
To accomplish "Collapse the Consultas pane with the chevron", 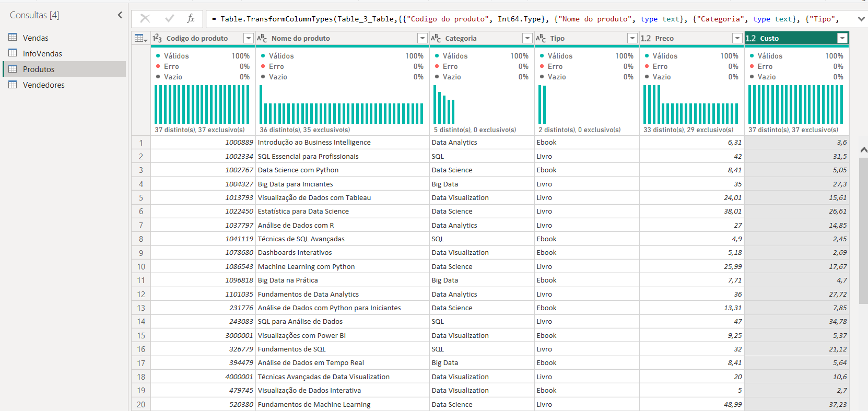I will (x=120, y=15).
